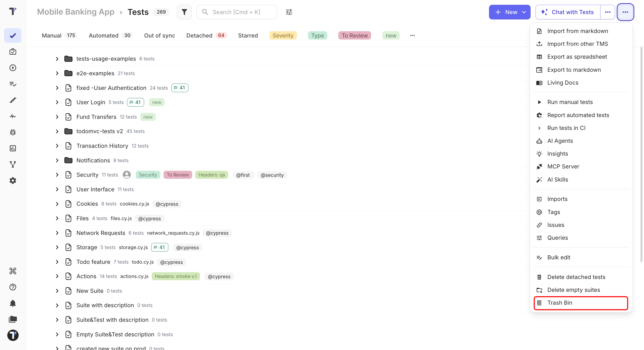Focus the Search tests input field
This screenshot has height=350, width=644.
(237, 12)
